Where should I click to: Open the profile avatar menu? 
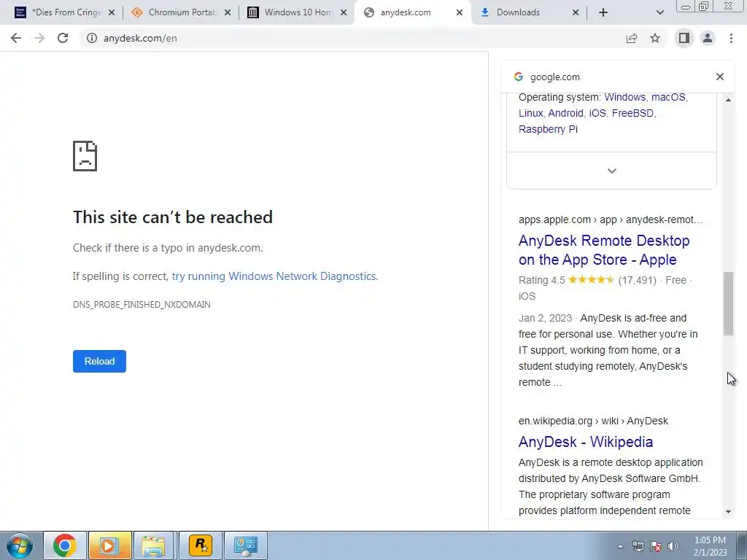point(708,38)
